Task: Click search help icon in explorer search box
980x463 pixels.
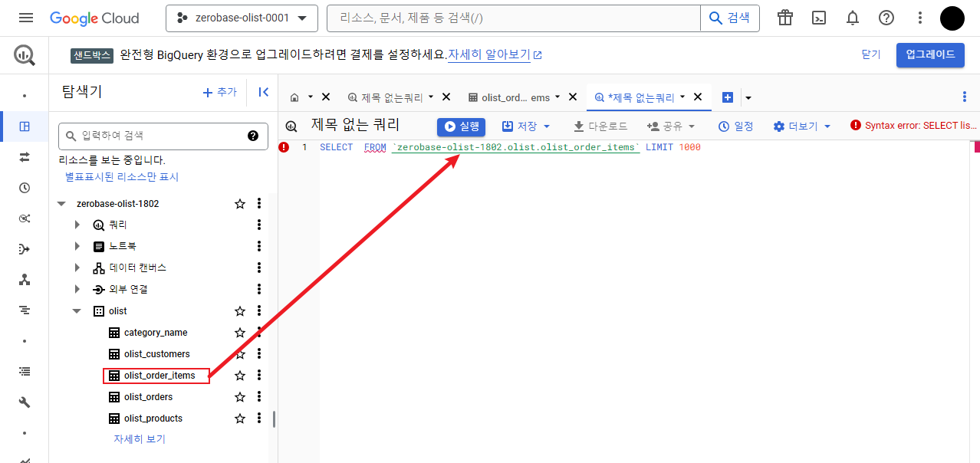Action: [x=252, y=136]
